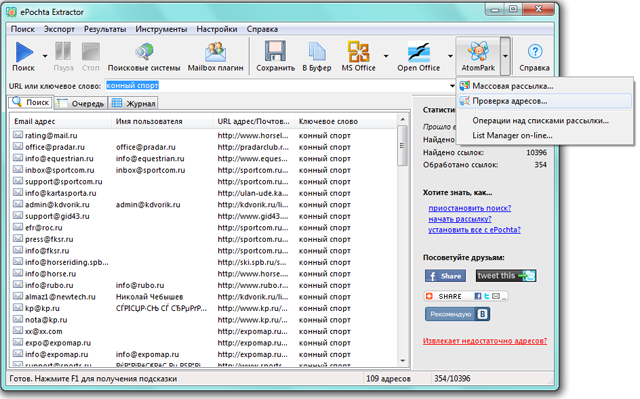The image size is (640, 399).
Task: Click the ePochta Extractor title bar icon
Action: (x=11, y=12)
